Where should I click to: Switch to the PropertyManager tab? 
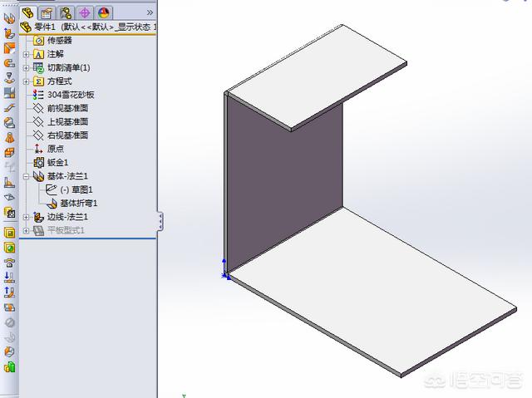tap(47, 12)
